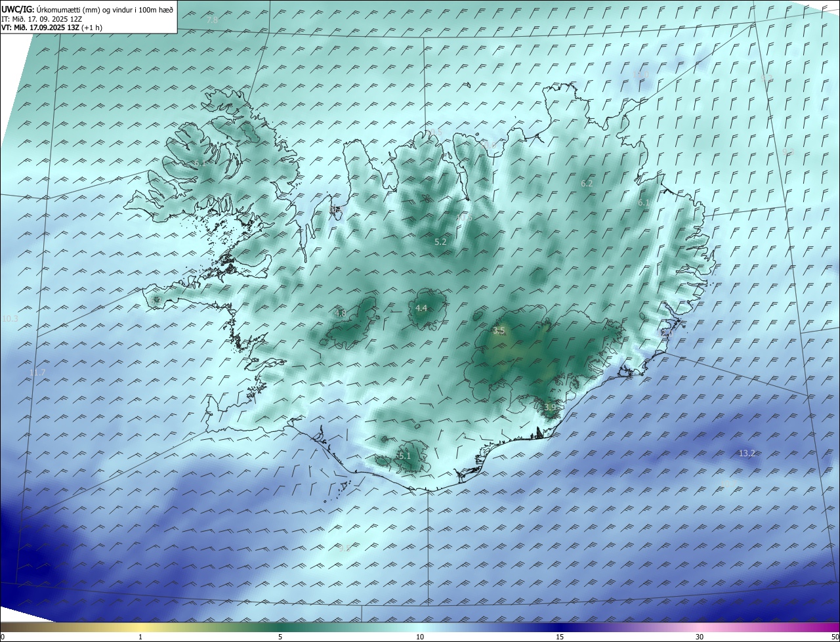Click the 6.2 value label in northeast Iceland
The height and width of the screenshot is (642, 840).
587,183
